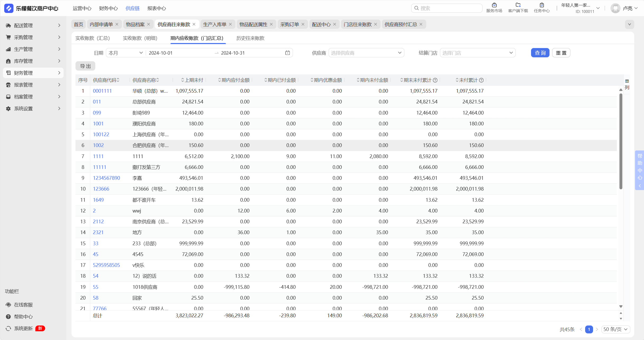Click the 乐檬餐饮商户中心 logo icon

(9, 8)
